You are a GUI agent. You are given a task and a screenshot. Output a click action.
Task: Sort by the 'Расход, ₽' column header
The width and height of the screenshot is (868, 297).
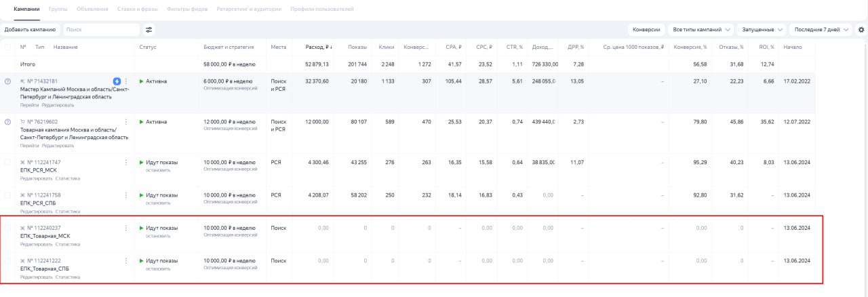[317, 47]
